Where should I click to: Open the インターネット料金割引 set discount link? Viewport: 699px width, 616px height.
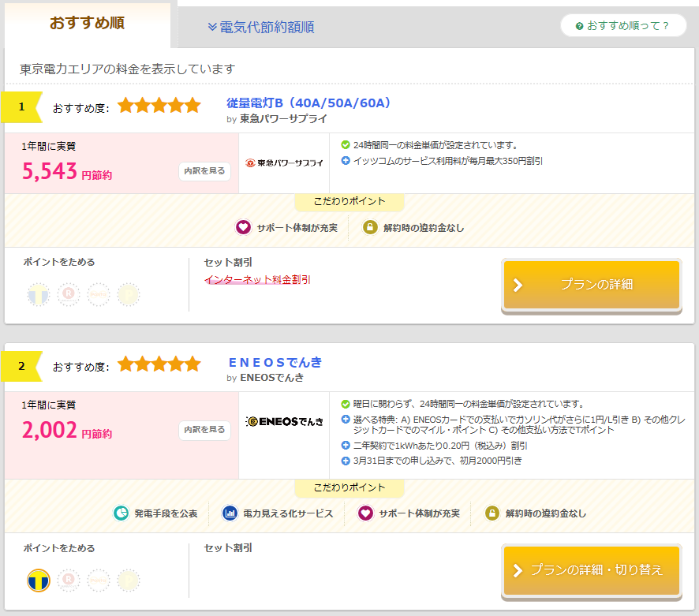[x=257, y=280]
